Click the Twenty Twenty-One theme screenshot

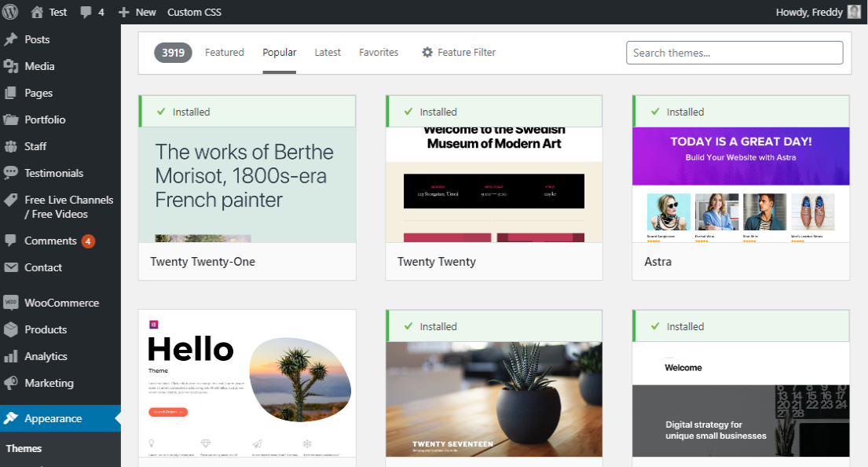click(x=247, y=185)
